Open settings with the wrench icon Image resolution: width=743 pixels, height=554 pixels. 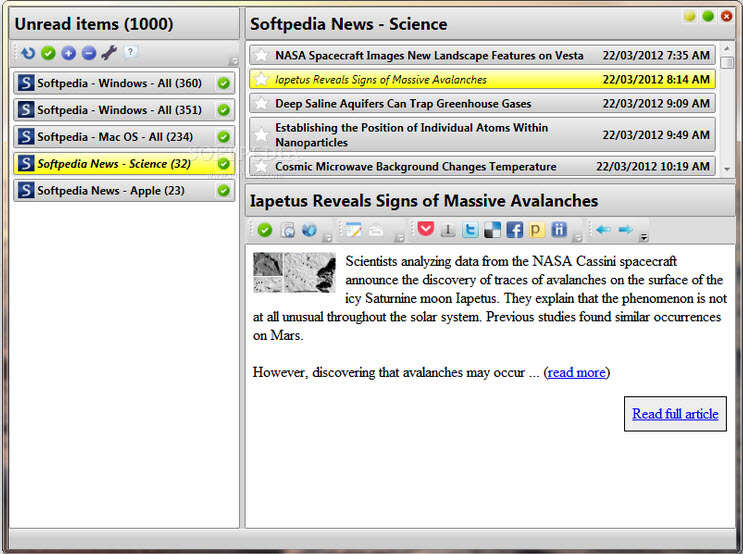point(109,53)
